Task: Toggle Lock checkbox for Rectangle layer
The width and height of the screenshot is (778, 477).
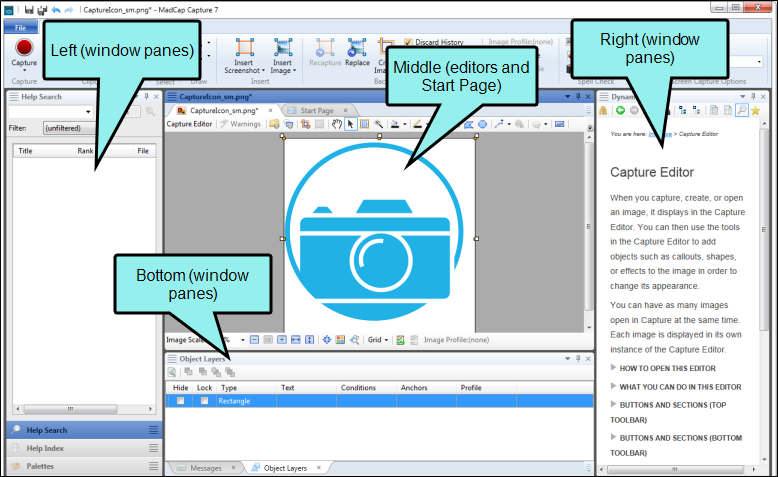Action: click(x=204, y=401)
